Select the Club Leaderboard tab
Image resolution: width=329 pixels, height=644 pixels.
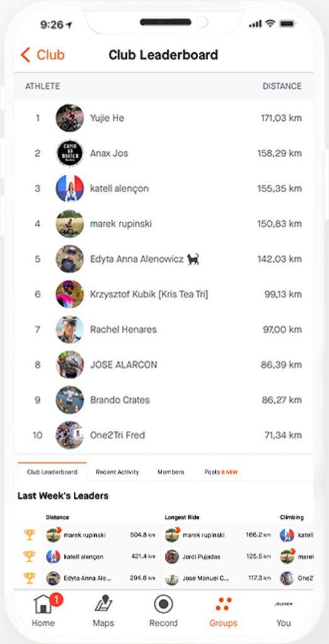point(52,472)
